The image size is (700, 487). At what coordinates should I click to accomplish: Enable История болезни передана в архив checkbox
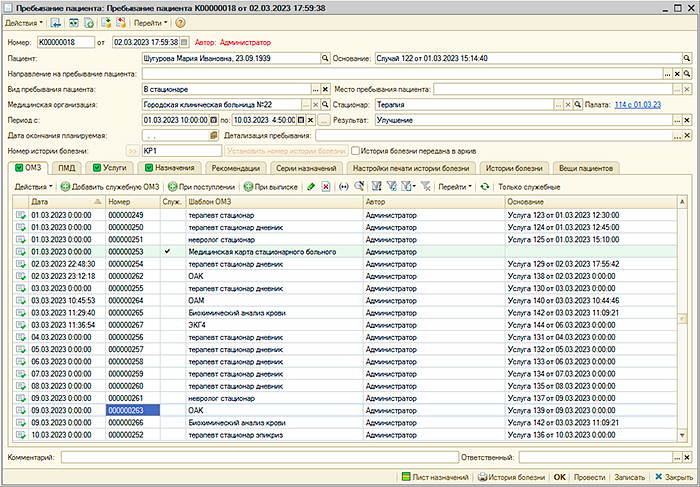355,151
